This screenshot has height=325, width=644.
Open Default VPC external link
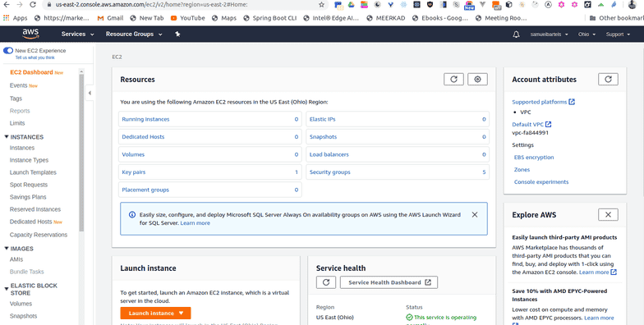tap(531, 125)
